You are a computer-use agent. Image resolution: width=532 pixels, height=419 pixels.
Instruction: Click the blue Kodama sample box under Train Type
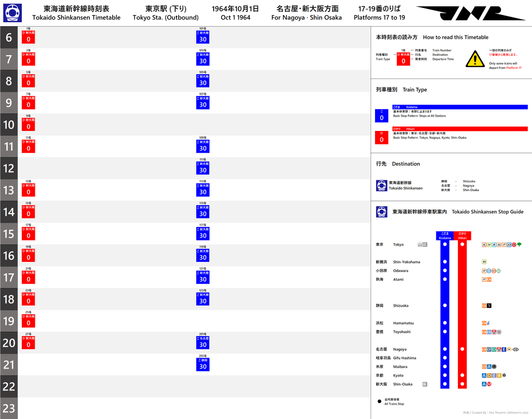(x=382, y=115)
